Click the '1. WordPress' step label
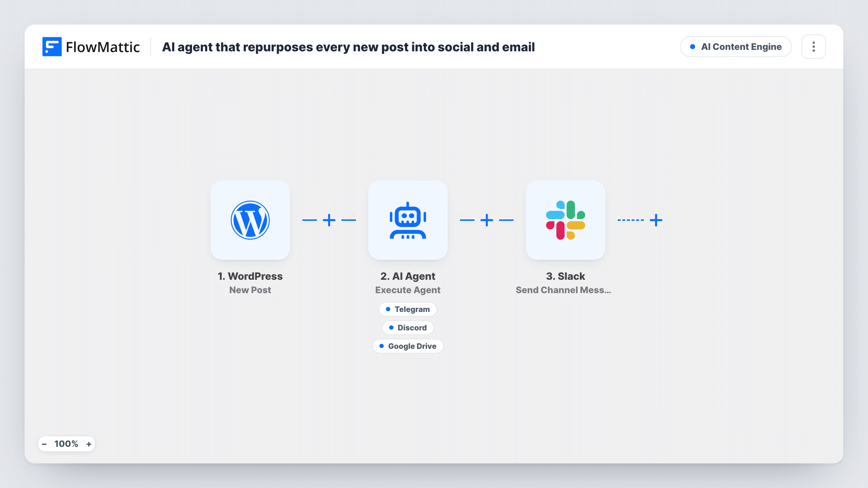Screen dimensions: 868x488 [x=250, y=276]
